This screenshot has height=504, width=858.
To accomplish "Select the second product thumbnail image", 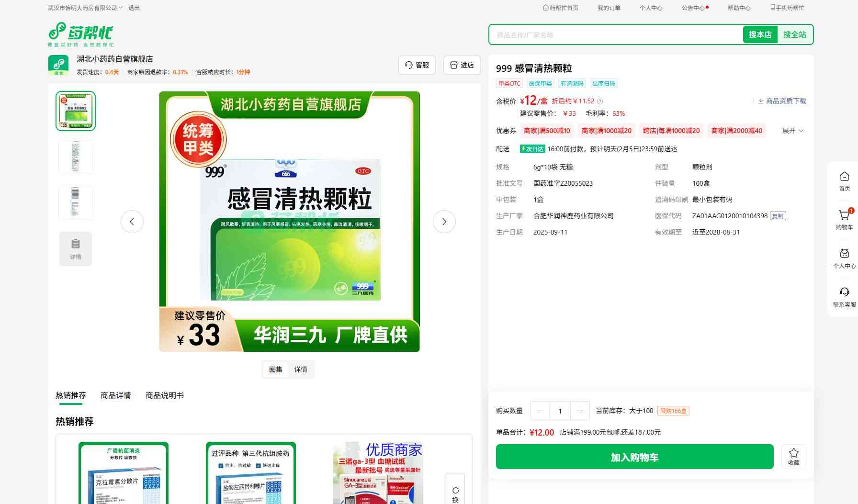I will coord(76,157).
